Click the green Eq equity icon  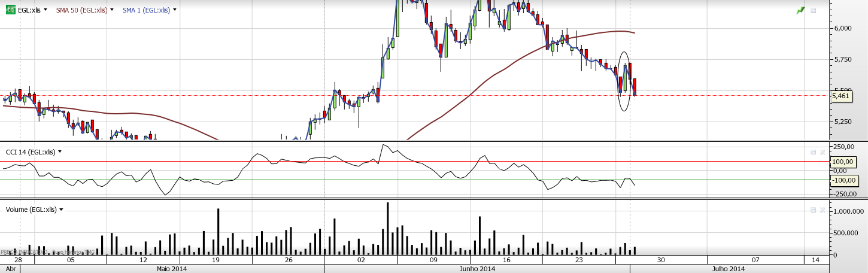point(11,10)
